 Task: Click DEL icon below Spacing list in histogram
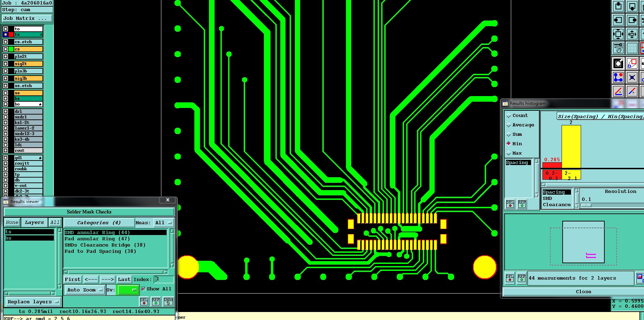coord(510,204)
